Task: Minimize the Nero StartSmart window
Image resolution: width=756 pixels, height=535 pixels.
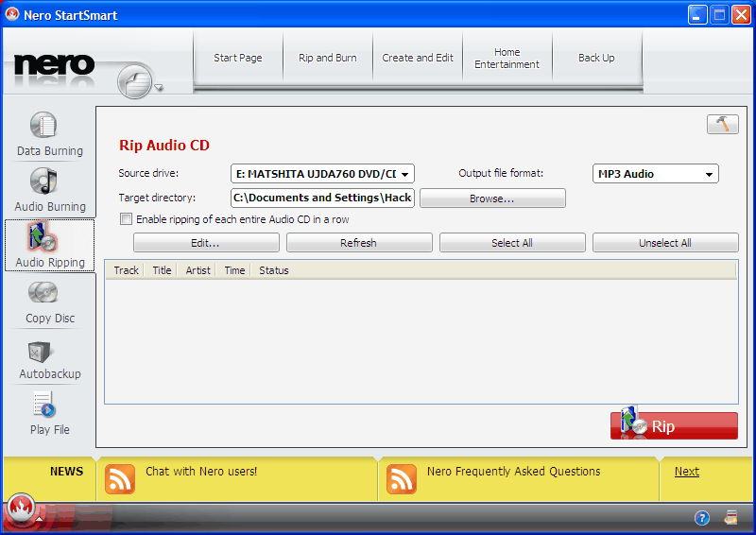Action: 697,14
